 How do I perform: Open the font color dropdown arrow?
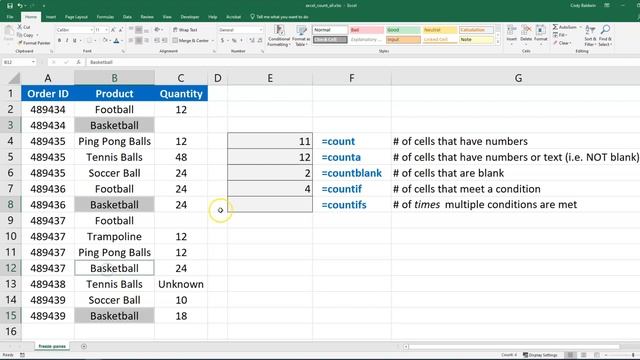(122, 40)
